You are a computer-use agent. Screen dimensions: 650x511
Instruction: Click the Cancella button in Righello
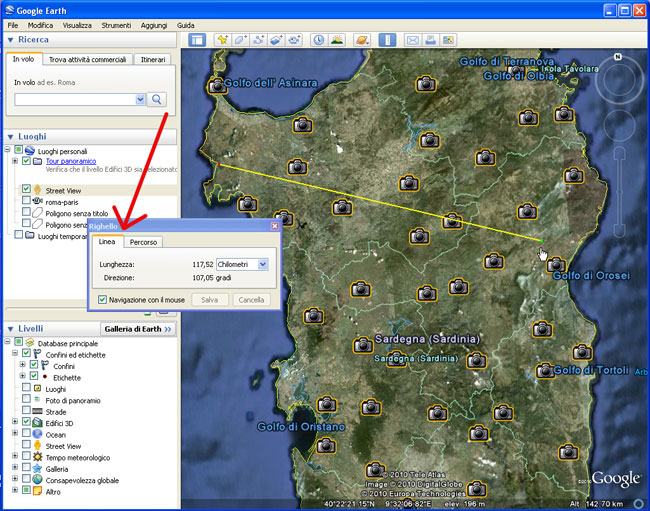click(x=251, y=300)
